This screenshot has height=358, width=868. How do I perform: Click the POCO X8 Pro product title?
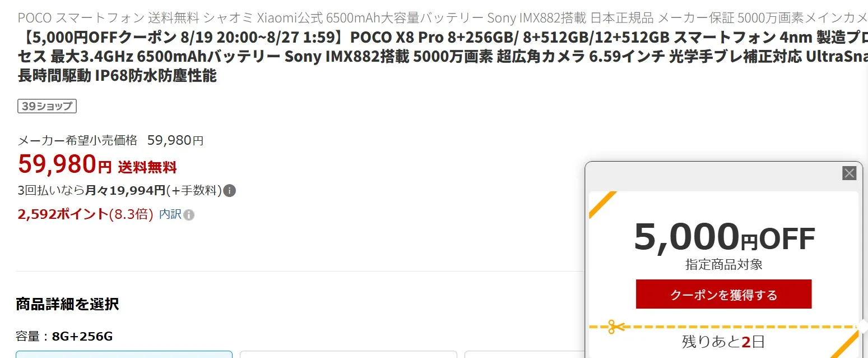[443, 57]
